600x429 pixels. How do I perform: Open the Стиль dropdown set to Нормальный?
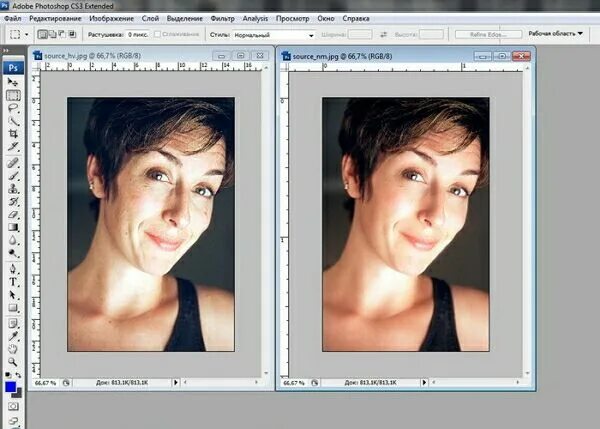coord(274,35)
